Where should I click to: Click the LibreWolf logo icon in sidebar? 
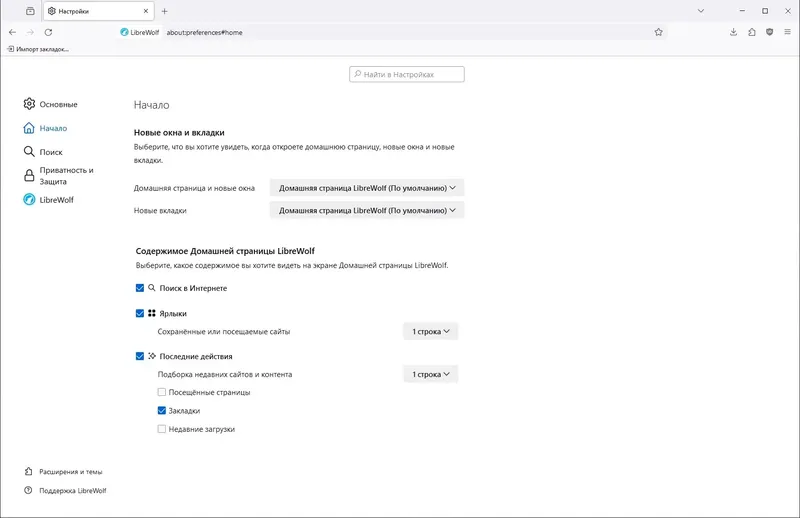tap(29, 200)
